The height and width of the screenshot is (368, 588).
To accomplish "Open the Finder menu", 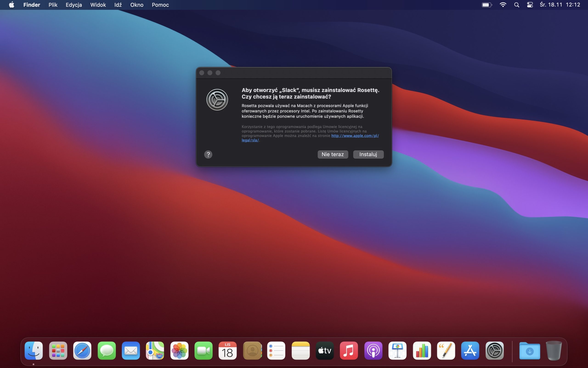I will 32,5.
